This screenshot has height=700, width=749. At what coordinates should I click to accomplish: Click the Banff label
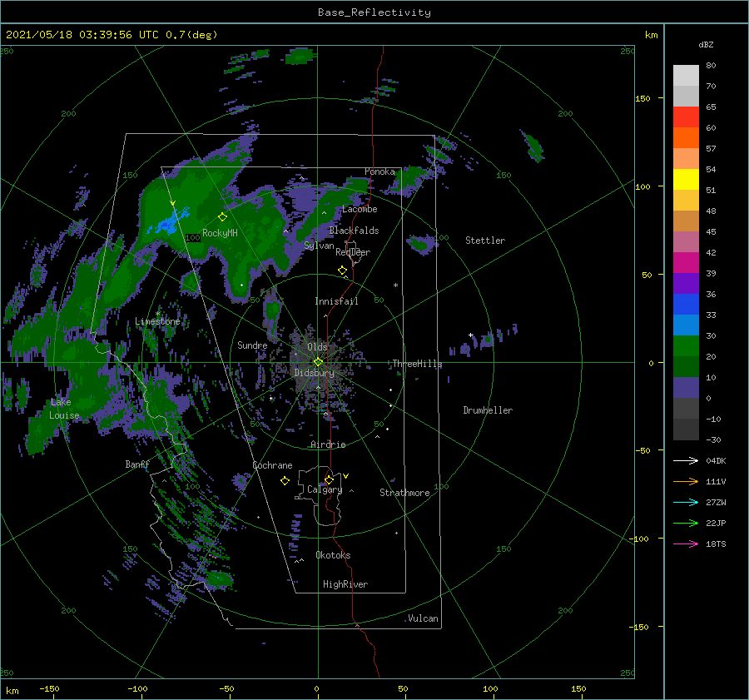tap(137, 464)
